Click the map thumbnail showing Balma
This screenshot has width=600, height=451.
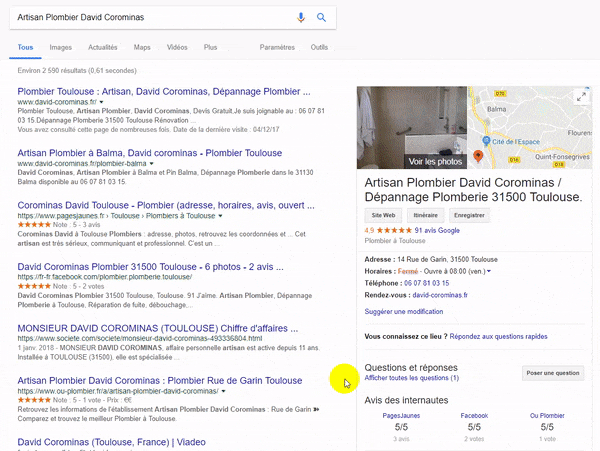pyautogui.click(x=530, y=127)
